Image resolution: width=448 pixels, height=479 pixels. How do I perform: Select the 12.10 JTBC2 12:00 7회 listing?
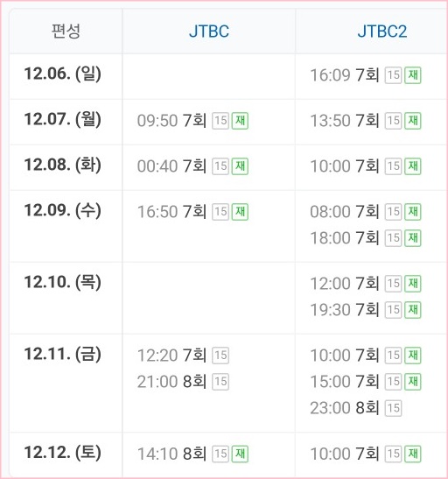tap(366, 284)
